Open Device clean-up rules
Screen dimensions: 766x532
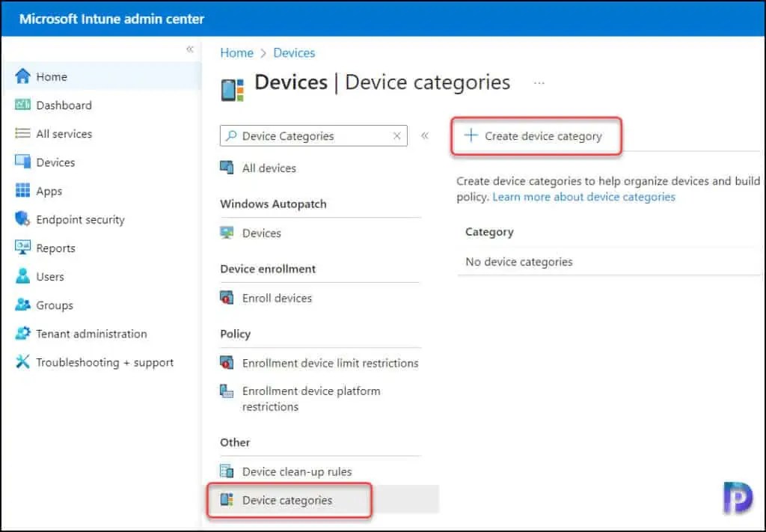point(296,471)
